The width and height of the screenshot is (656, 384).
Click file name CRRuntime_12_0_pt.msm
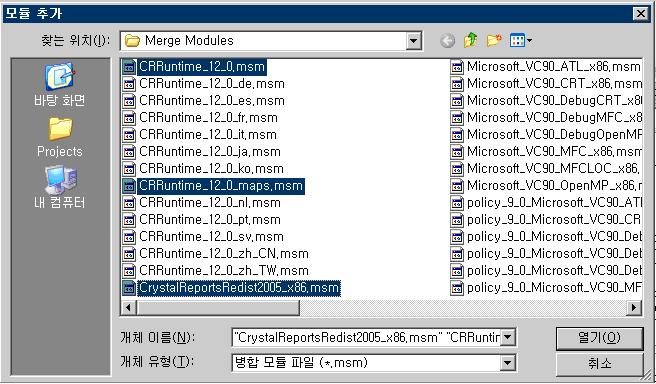pos(210,220)
